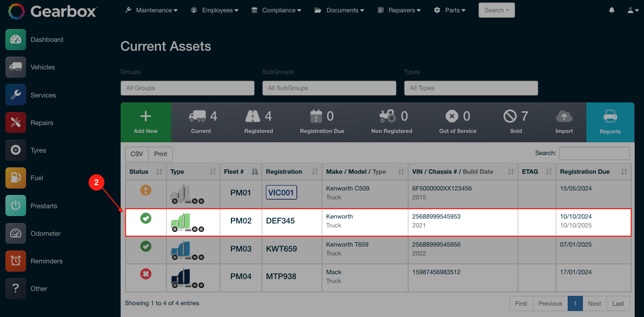Viewport: 644px width, 317px height.
Task: Open the user account menu
Action: pyautogui.click(x=633, y=10)
